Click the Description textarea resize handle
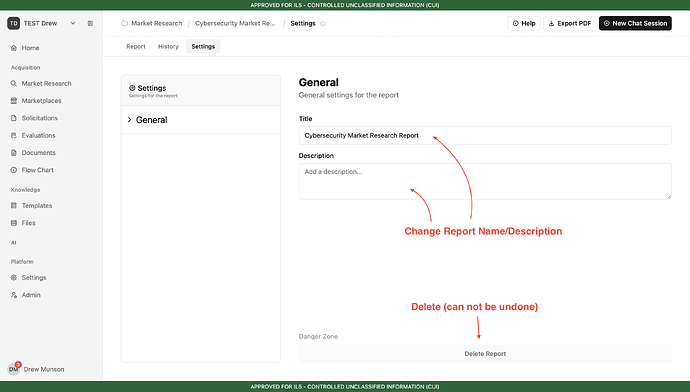 coord(669,197)
